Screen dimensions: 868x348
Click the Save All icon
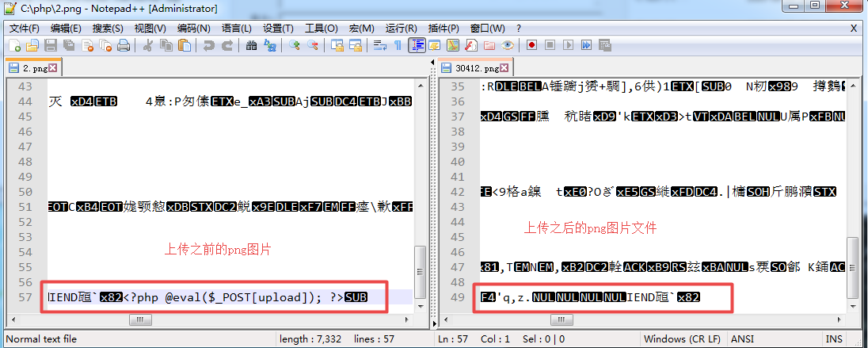(x=69, y=45)
